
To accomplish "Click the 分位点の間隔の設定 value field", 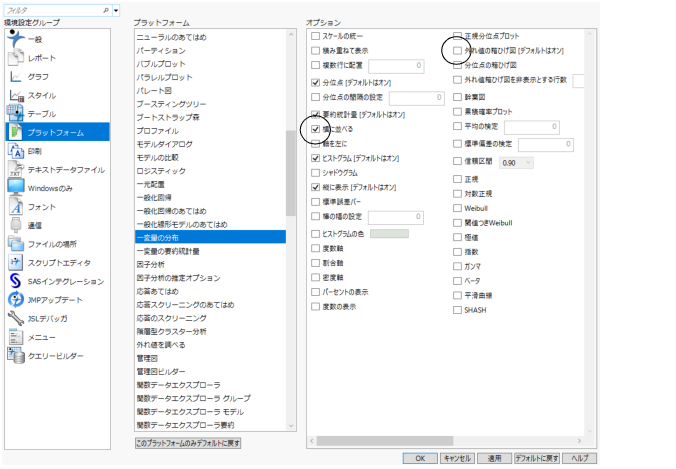I will tap(416, 98).
